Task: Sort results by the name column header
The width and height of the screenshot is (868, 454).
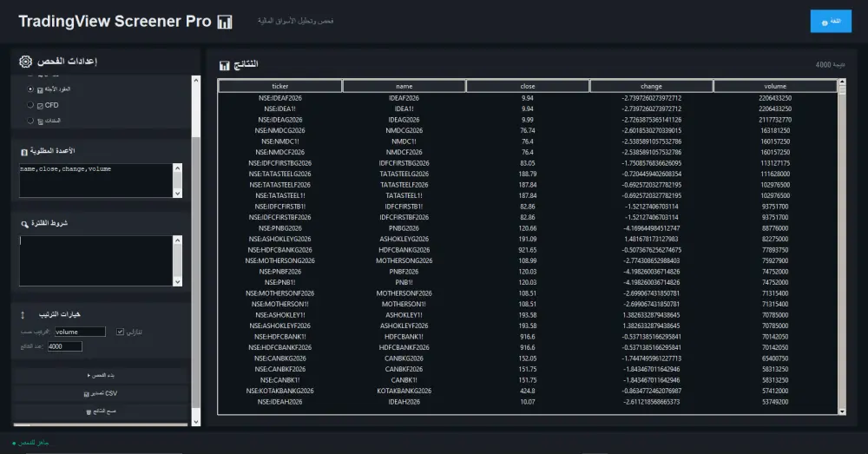Action: 404,86
